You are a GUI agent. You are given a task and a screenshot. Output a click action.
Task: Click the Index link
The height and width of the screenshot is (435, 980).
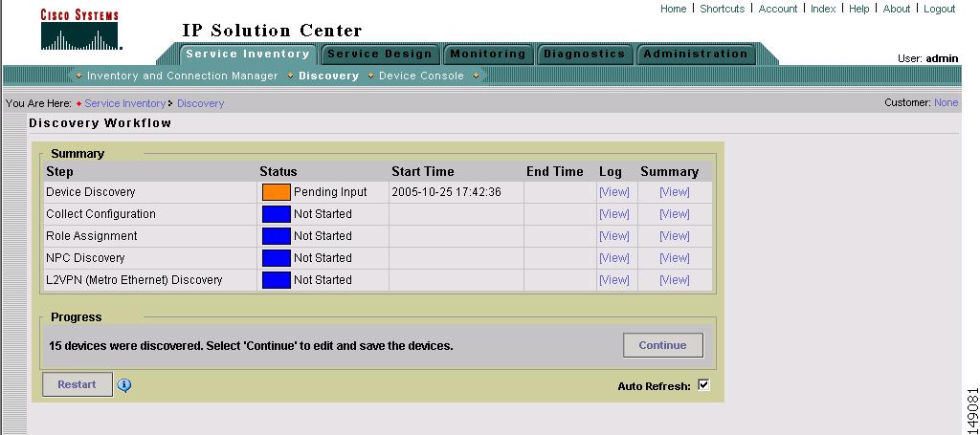(x=823, y=9)
